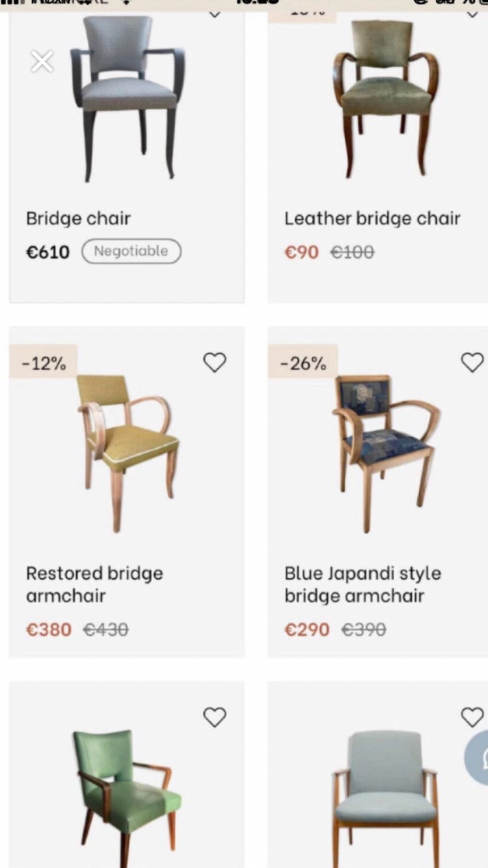The height and width of the screenshot is (868, 488).
Task: Tap the -26% discount badge
Action: pos(303,363)
